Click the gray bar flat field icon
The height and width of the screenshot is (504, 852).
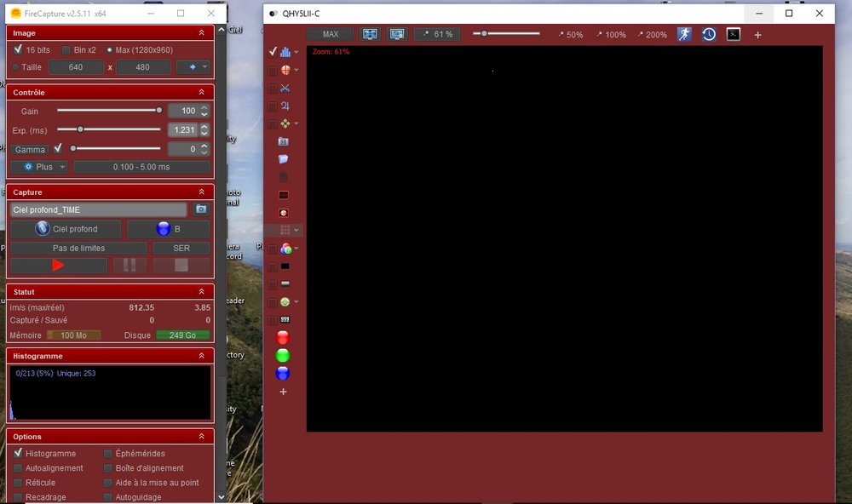(x=285, y=284)
